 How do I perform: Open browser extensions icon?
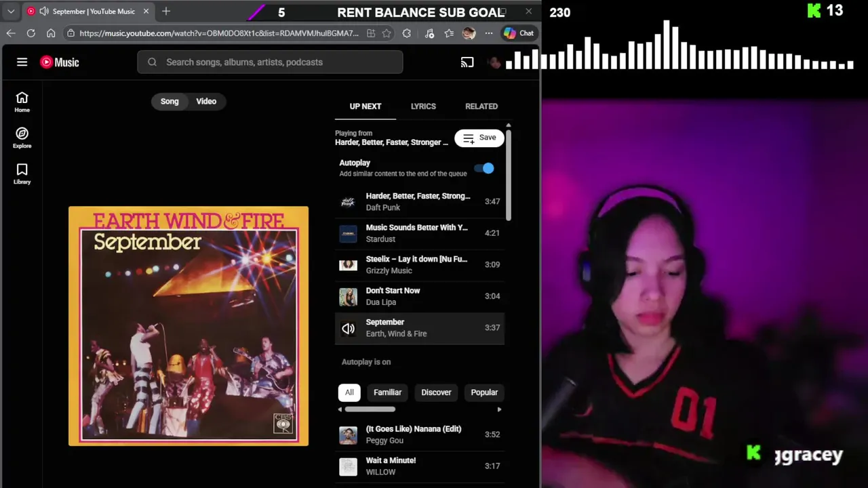point(407,33)
